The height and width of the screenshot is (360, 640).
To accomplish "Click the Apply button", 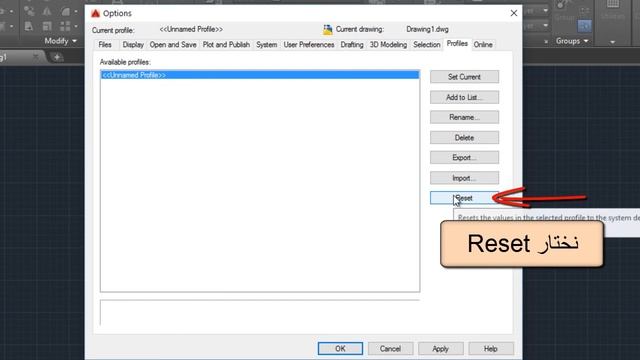I will pyautogui.click(x=440, y=349).
